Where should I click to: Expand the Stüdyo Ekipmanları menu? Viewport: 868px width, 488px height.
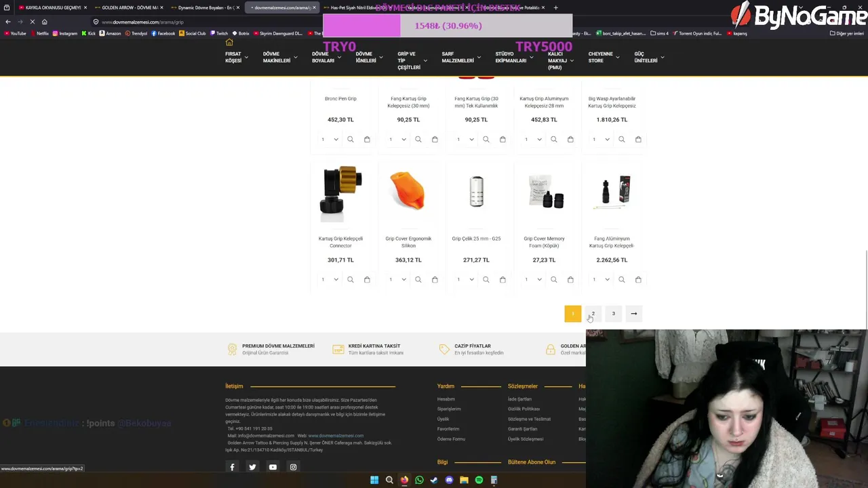514,58
